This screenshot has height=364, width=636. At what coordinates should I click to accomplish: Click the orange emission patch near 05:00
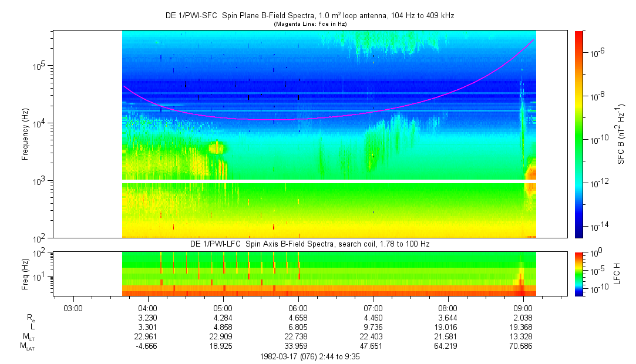(x=217, y=147)
